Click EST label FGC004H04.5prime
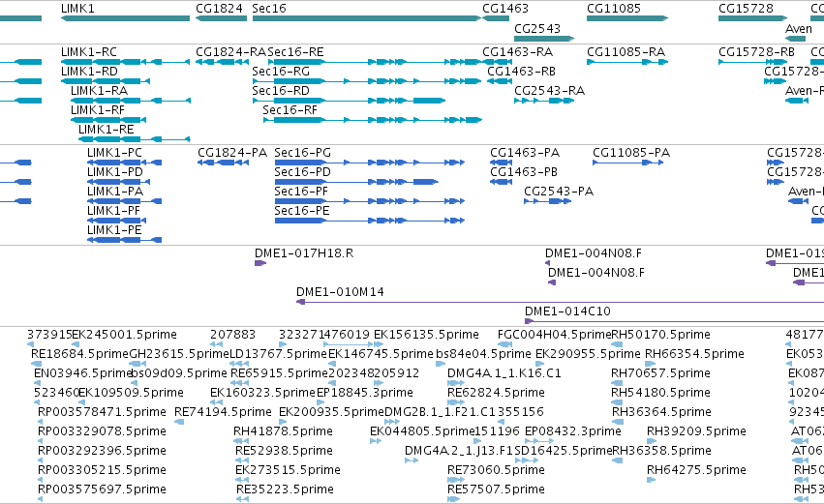The height and width of the screenshot is (504, 824). 555,335
